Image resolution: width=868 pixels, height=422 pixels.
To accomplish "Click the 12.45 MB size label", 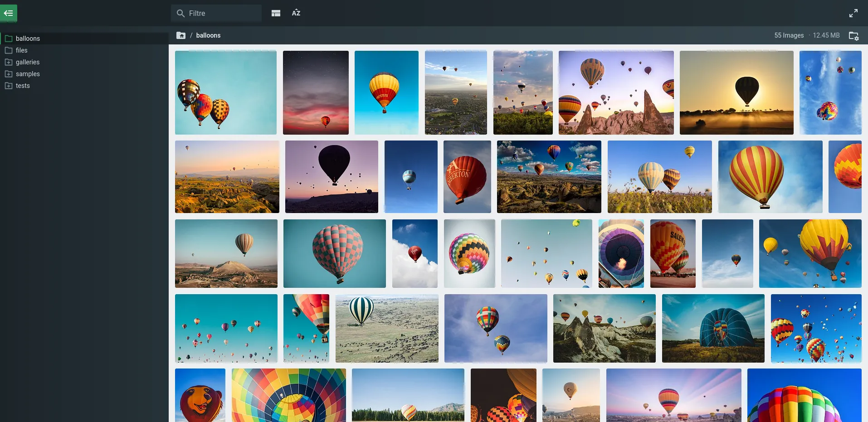I will [826, 35].
